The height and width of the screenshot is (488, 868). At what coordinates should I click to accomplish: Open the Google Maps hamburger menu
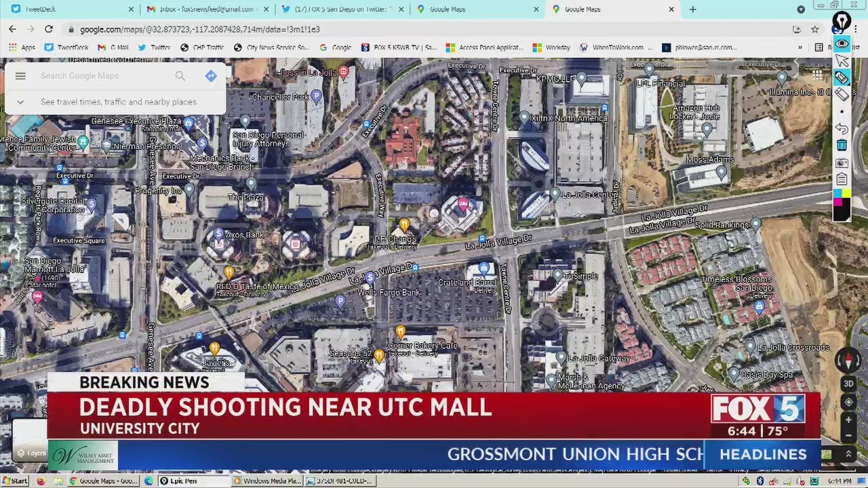click(x=20, y=76)
